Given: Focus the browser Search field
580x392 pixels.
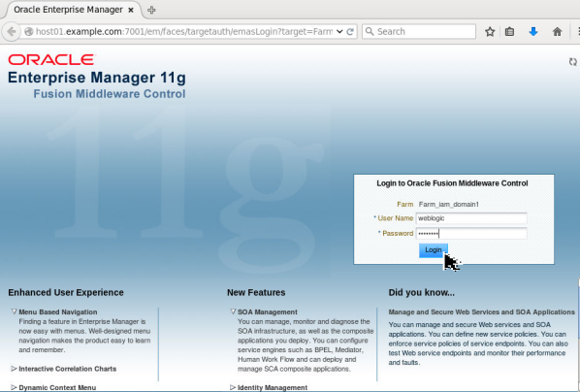Looking at the screenshot, I should click(419, 31).
